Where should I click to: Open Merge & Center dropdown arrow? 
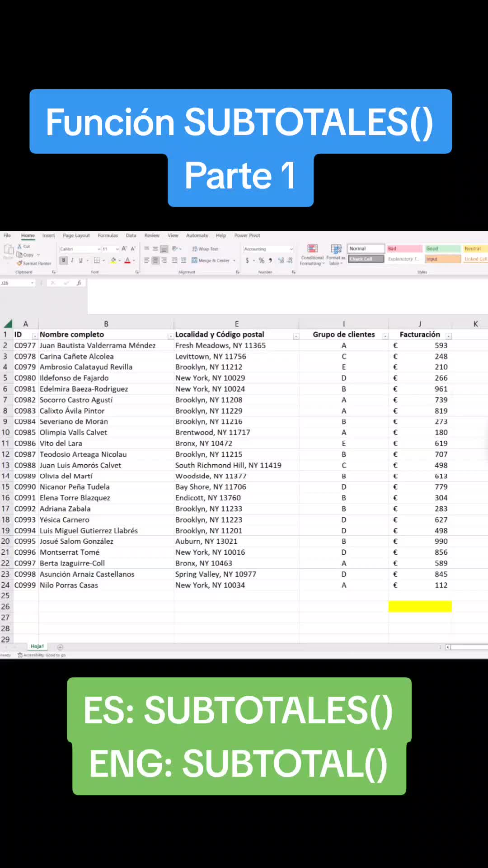(234, 261)
